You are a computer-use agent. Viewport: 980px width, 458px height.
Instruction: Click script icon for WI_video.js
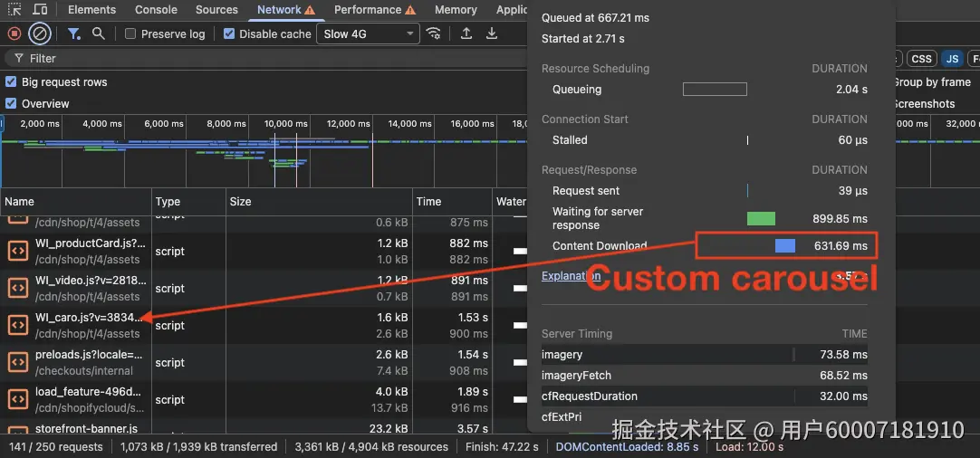pos(18,288)
